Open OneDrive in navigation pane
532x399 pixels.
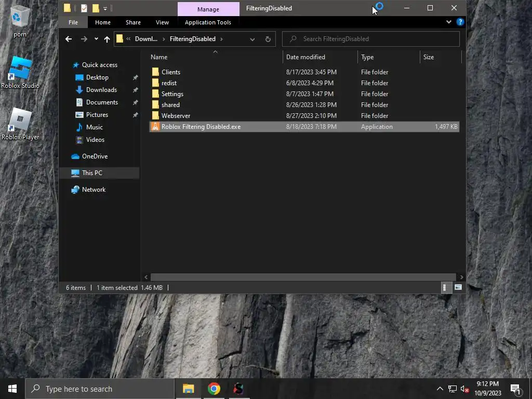click(95, 156)
